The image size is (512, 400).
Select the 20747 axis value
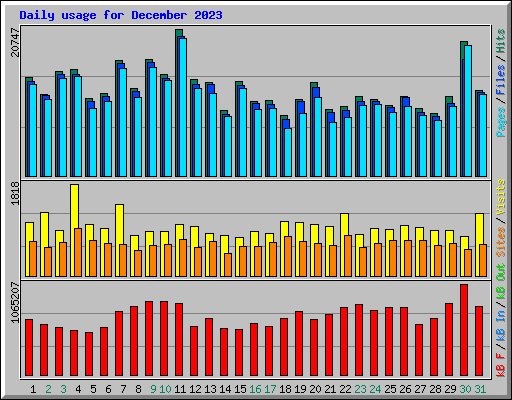tap(15, 42)
